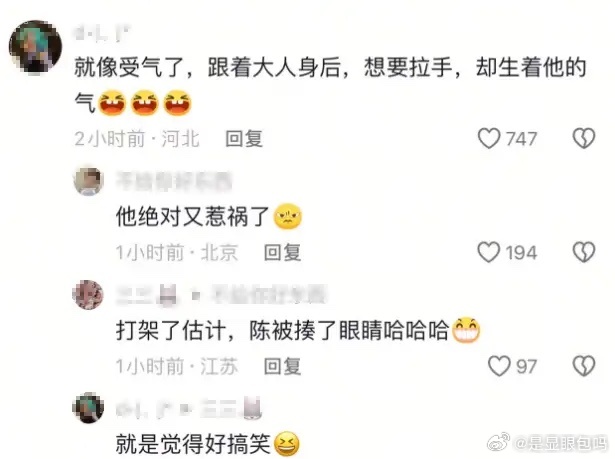Open blurred username above 打架了估计 comment
This screenshot has height=459, width=615.
[222, 295]
